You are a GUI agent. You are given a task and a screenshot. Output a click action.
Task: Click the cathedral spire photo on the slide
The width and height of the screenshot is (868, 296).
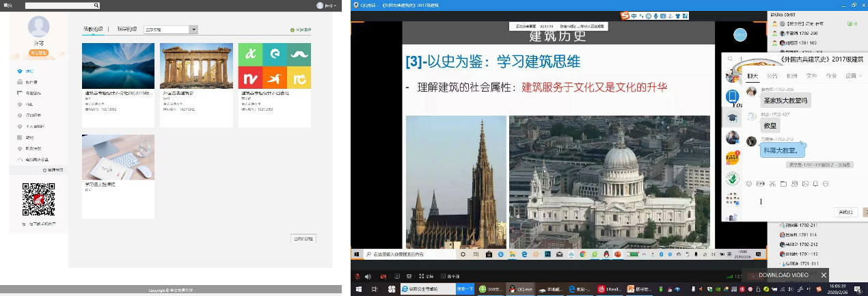[456, 182]
